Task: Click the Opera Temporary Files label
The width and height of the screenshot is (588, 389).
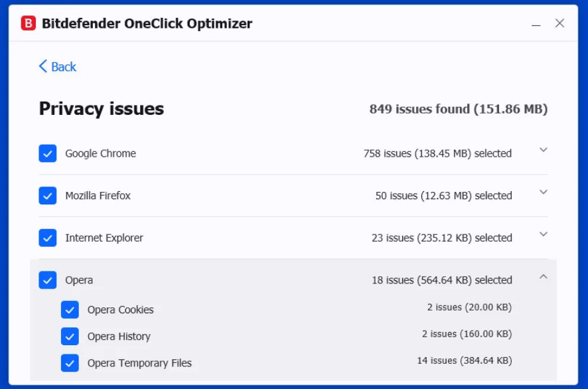Action: (x=139, y=363)
